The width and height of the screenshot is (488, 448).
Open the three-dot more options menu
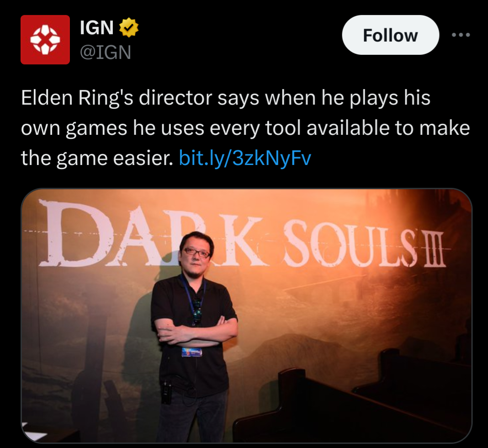point(461,35)
